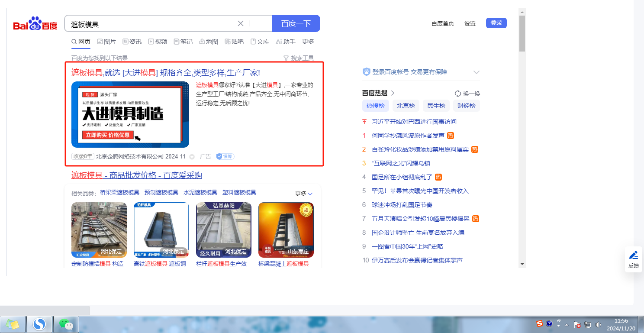Switch to the 资讯 tab

click(132, 42)
